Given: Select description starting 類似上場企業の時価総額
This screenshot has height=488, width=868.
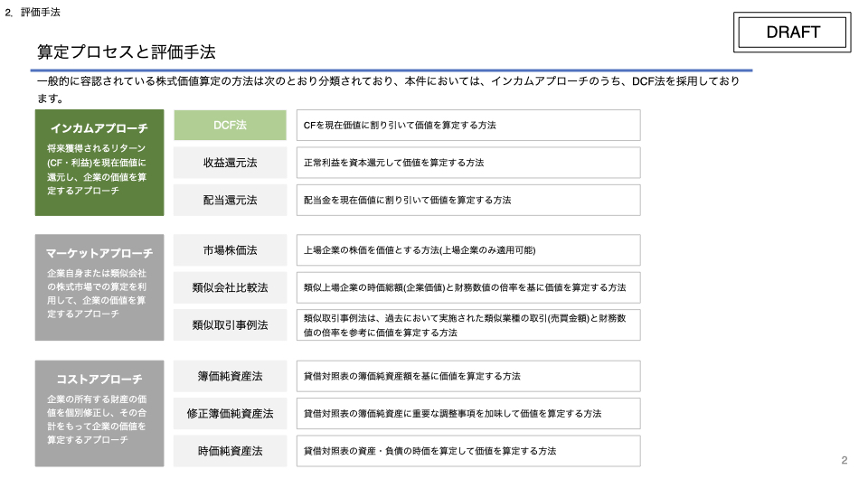Looking at the screenshot, I should click(x=468, y=287).
